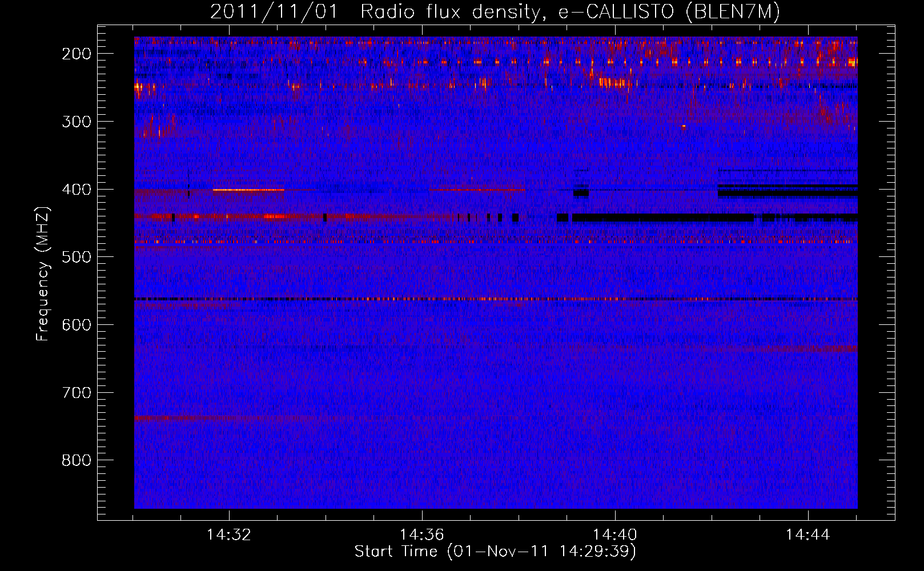
Task: Click the '800' frequency axis label
Action: point(76,460)
